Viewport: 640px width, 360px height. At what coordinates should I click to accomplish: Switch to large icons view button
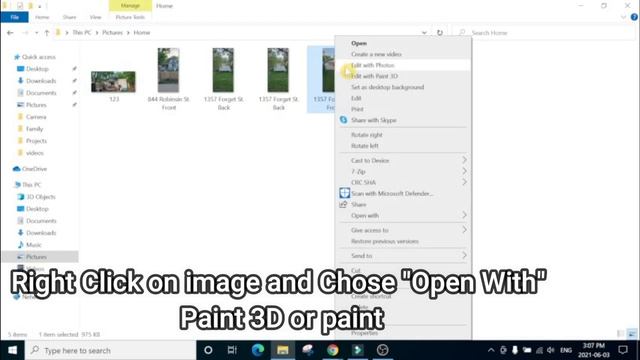pyautogui.click(x=632, y=334)
